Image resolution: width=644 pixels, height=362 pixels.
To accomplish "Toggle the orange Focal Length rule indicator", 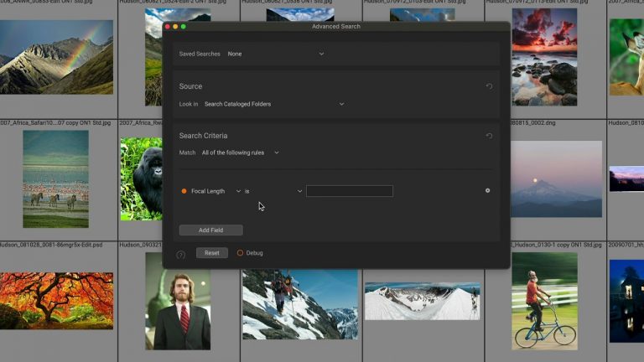I will coord(184,191).
